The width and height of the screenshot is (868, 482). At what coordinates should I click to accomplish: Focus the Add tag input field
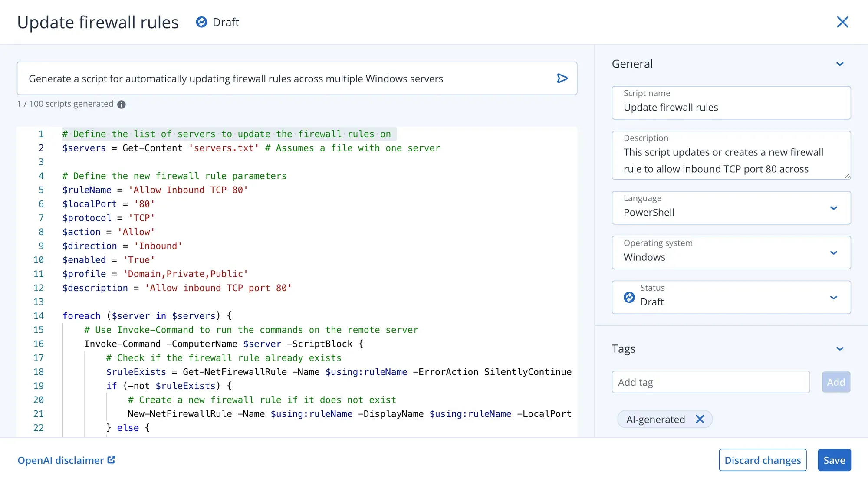click(x=710, y=382)
